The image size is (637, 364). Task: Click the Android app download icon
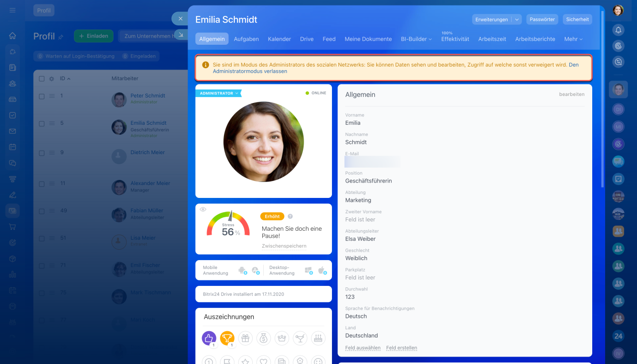coord(242,271)
